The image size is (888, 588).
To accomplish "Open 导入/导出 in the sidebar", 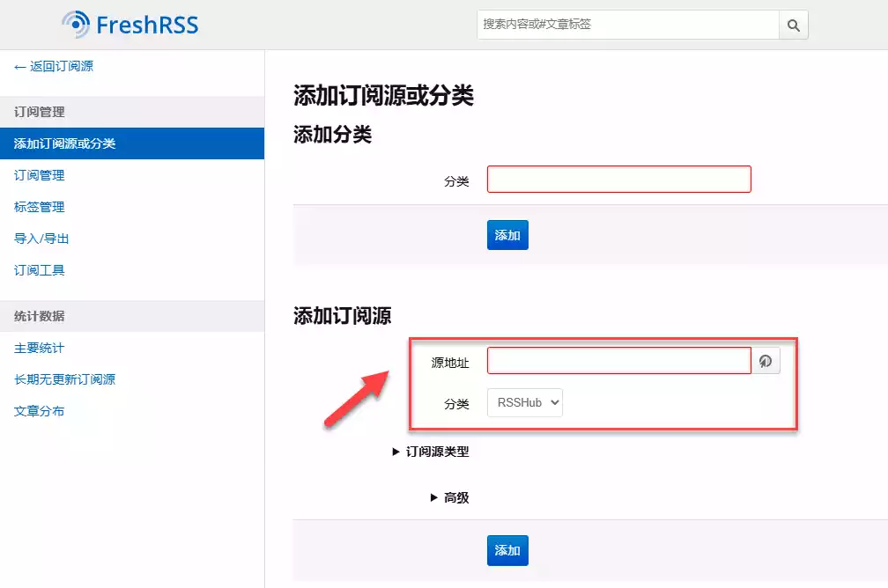I will [38, 238].
